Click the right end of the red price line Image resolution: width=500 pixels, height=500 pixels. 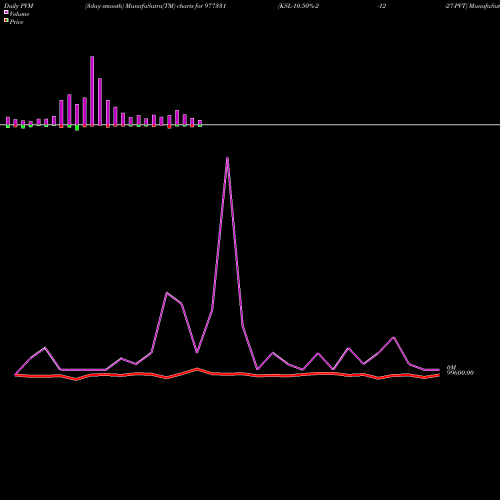[439, 375]
